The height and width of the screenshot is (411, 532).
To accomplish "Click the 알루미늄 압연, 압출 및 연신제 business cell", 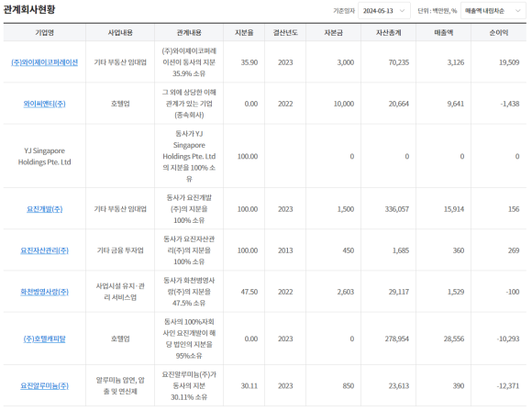I will click(120, 386).
